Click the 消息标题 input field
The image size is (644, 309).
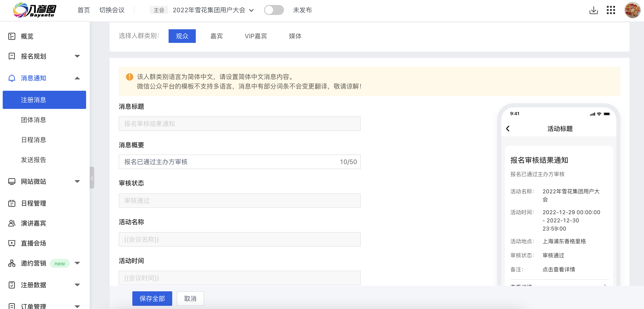pyautogui.click(x=240, y=124)
